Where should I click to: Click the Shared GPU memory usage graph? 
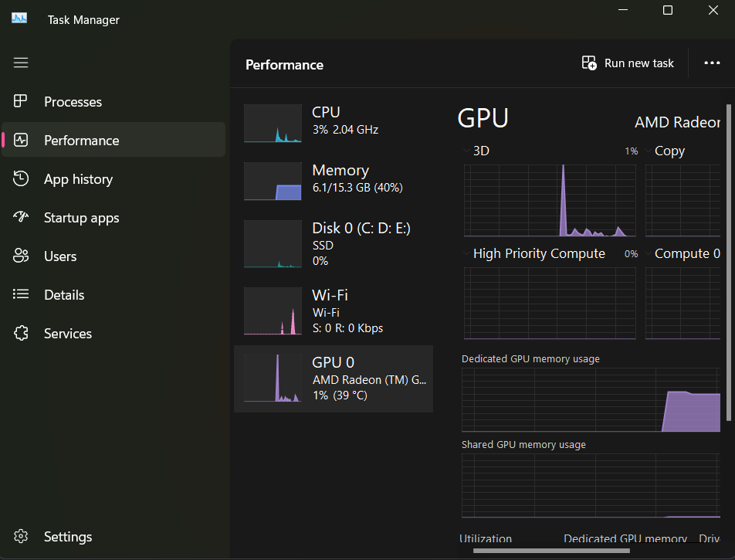[x=591, y=485]
